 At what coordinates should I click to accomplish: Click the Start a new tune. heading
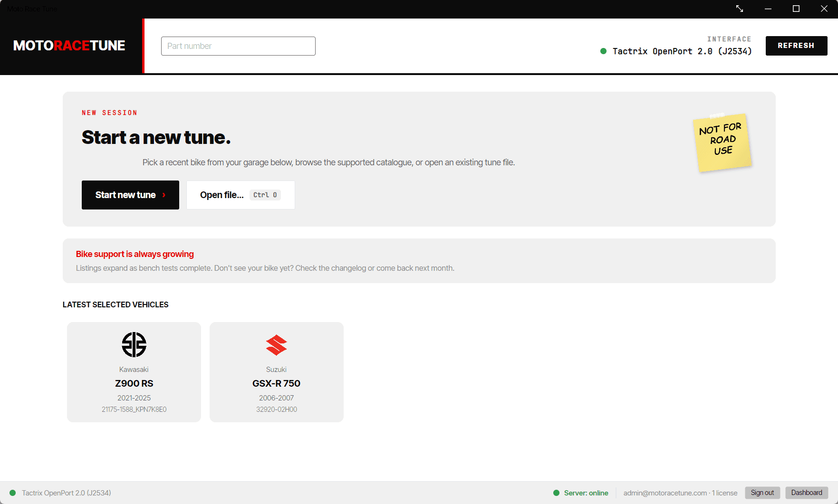(x=156, y=137)
